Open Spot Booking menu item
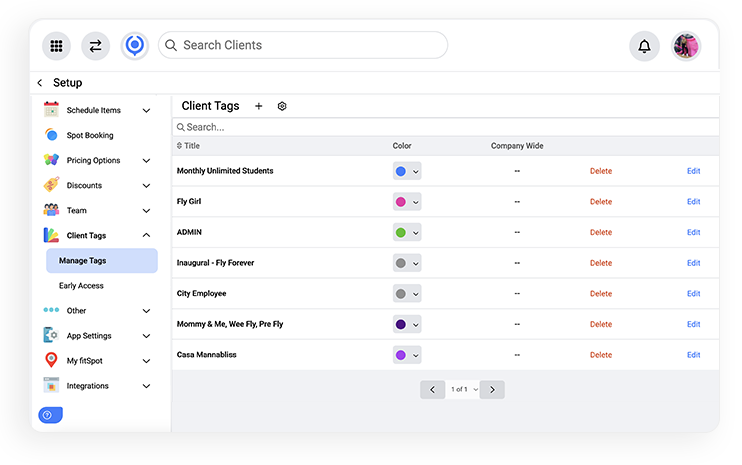 coord(90,135)
